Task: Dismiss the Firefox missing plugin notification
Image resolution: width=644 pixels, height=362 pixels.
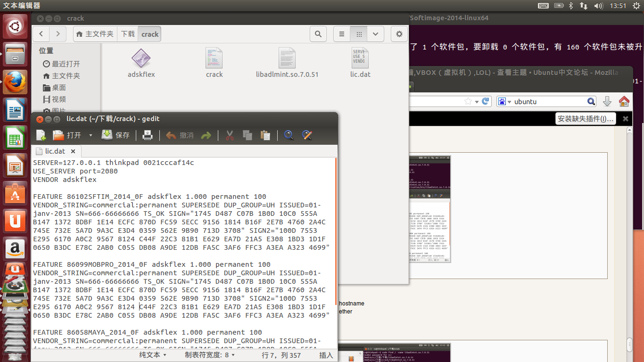Action: pyautogui.click(x=625, y=119)
